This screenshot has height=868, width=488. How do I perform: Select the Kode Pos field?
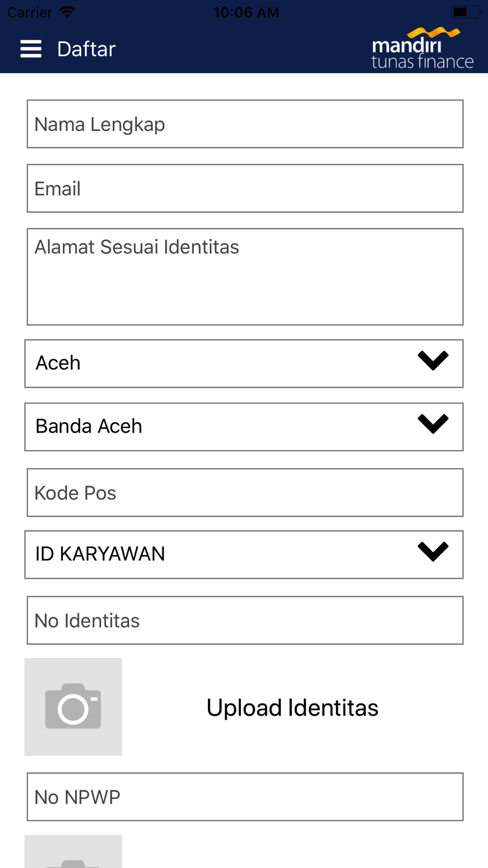pos(245,493)
